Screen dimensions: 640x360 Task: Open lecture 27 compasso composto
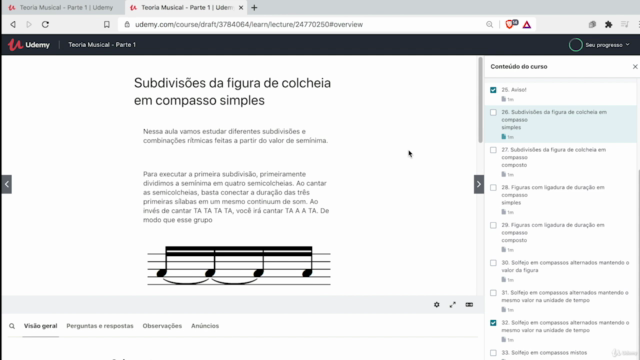(561, 162)
